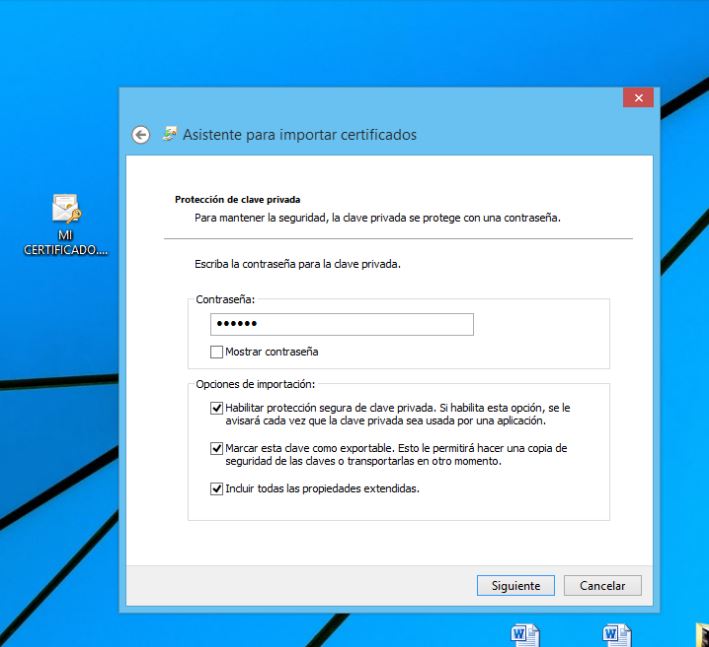
Task: Click inside the Contraseña password field
Action: click(342, 324)
